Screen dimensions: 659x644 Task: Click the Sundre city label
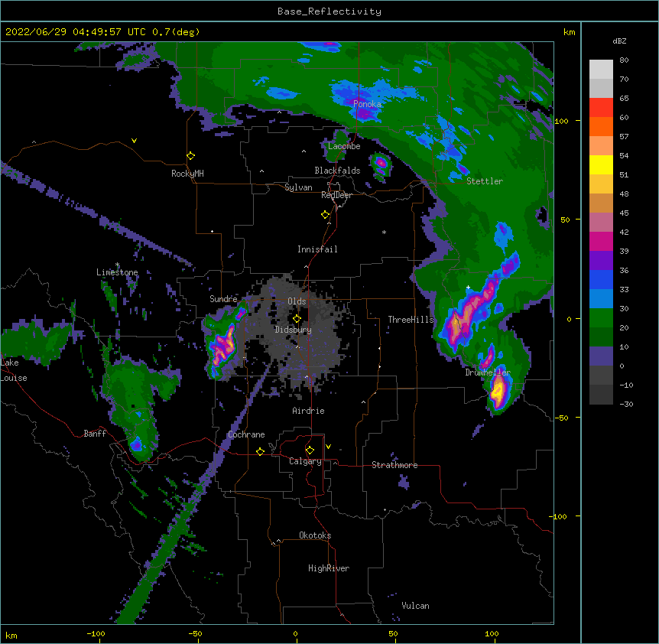point(223,299)
